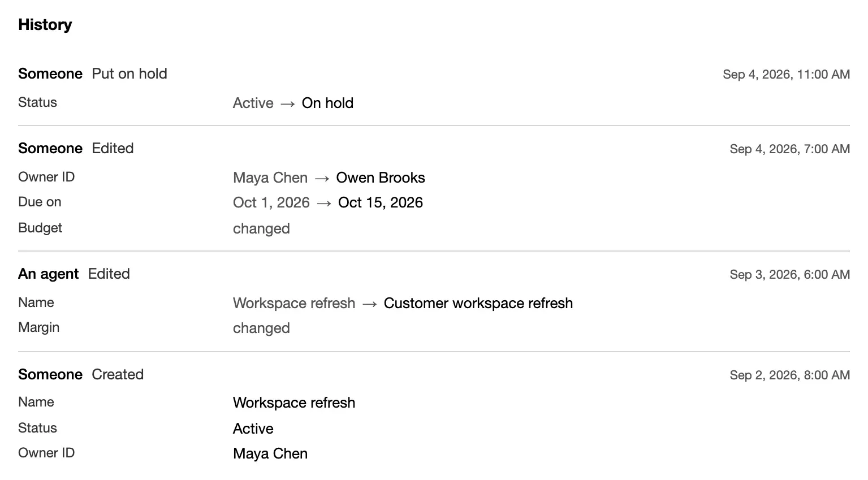Select the 'Put on hold' entry title
This screenshot has height=480, width=868.
pyautogui.click(x=129, y=73)
